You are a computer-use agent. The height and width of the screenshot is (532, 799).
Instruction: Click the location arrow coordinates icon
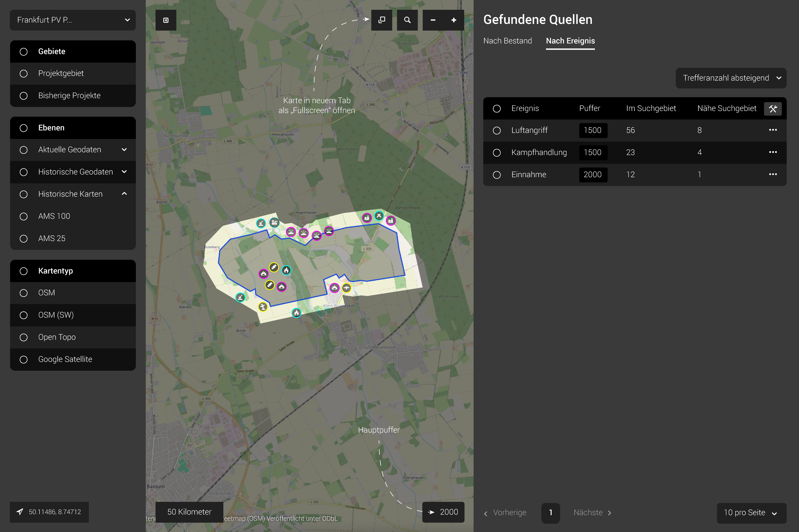click(20, 512)
